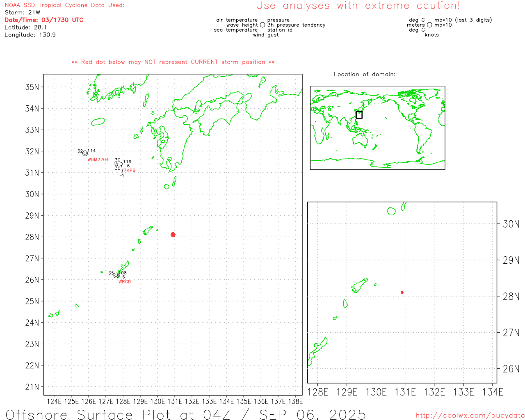Click 'Use analyses with extreme caution!' warning
The image size is (525, 420).
click(x=358, y=6)
